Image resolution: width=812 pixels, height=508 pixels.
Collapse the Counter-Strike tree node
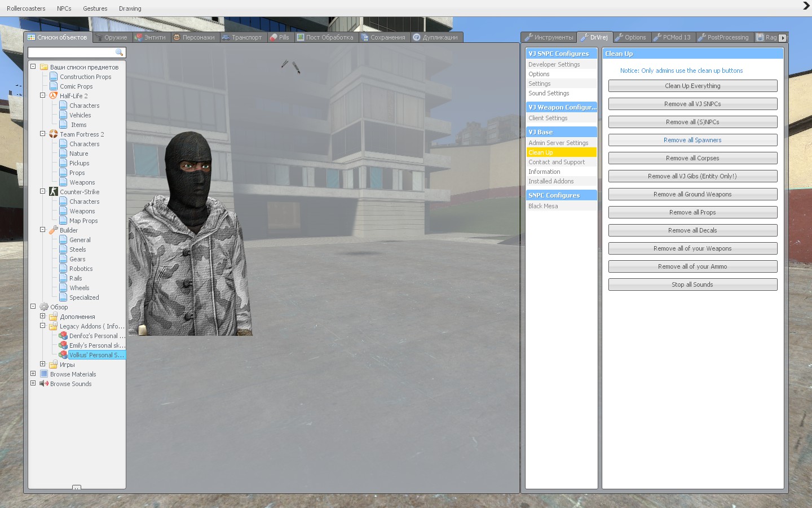42,191
